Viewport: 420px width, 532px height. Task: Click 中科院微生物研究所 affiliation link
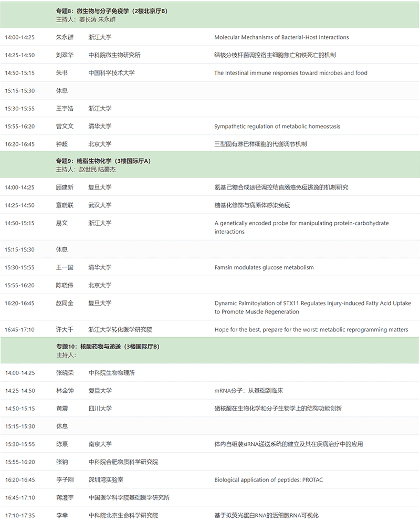114,55
